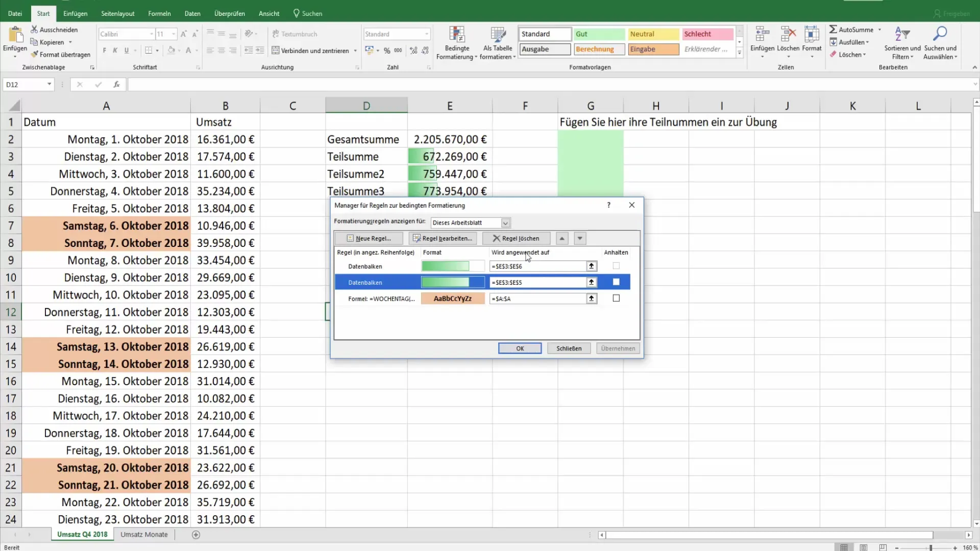The height and width of the screenshot is (551, 980).
Task: Collapse range selector for =$A:$A rule
Action: (x=592, y=298)
